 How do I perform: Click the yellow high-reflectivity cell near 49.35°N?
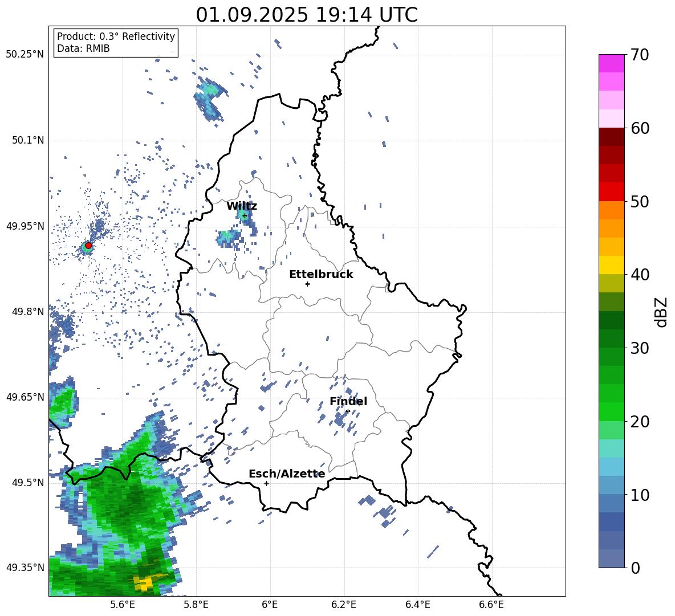[145, 583]
